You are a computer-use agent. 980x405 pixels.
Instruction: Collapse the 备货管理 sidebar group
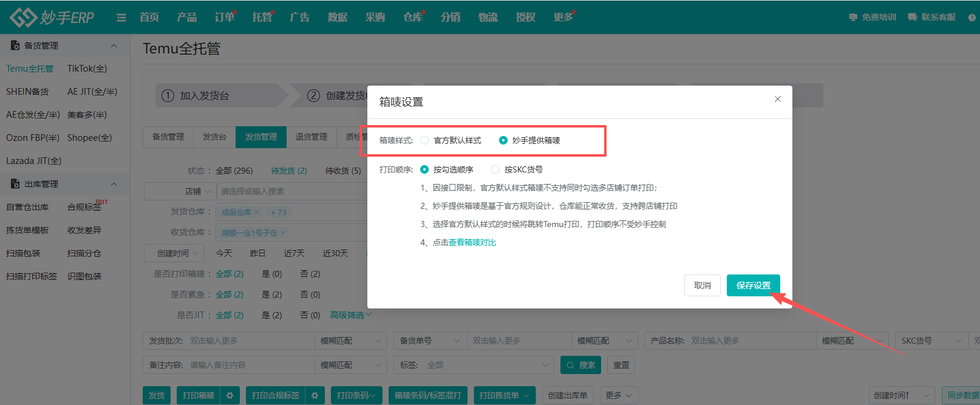coord(114,46)
